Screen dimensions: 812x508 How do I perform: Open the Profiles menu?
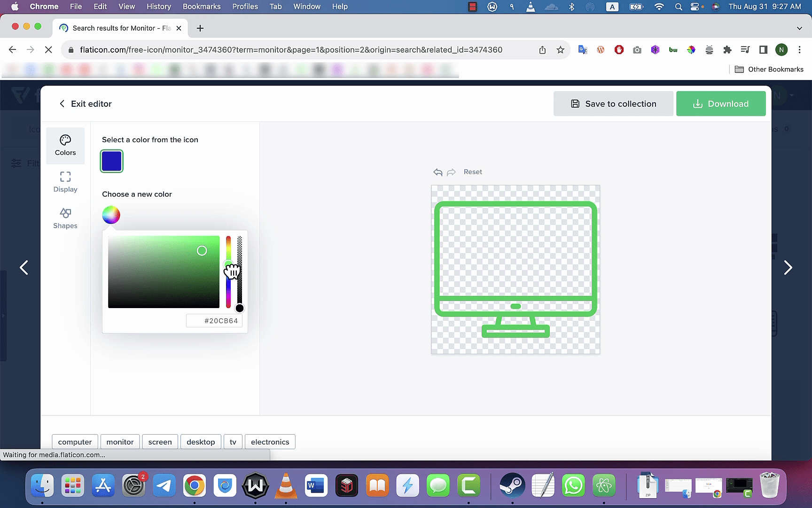point(245,7)
